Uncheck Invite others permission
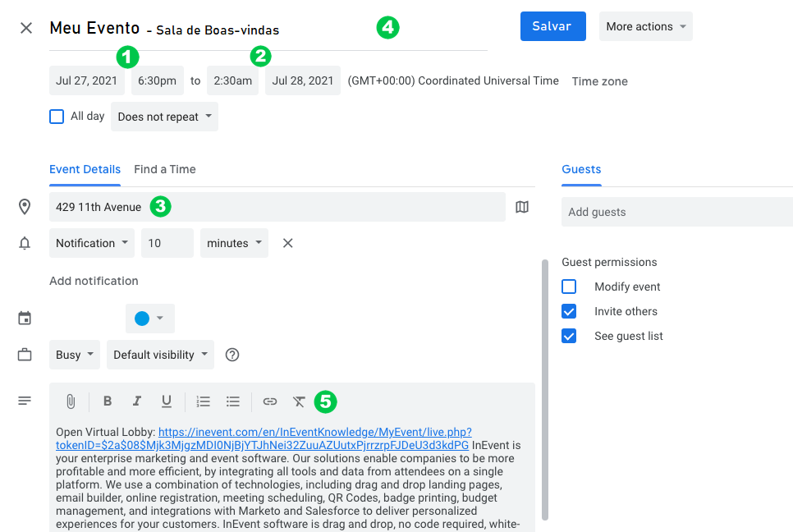 pos(569,311)
